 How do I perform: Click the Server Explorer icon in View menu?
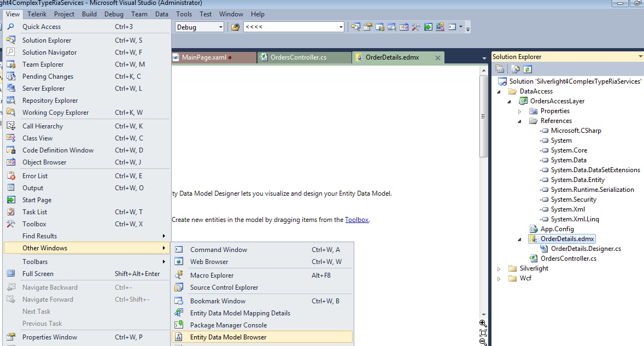[11, 88]
